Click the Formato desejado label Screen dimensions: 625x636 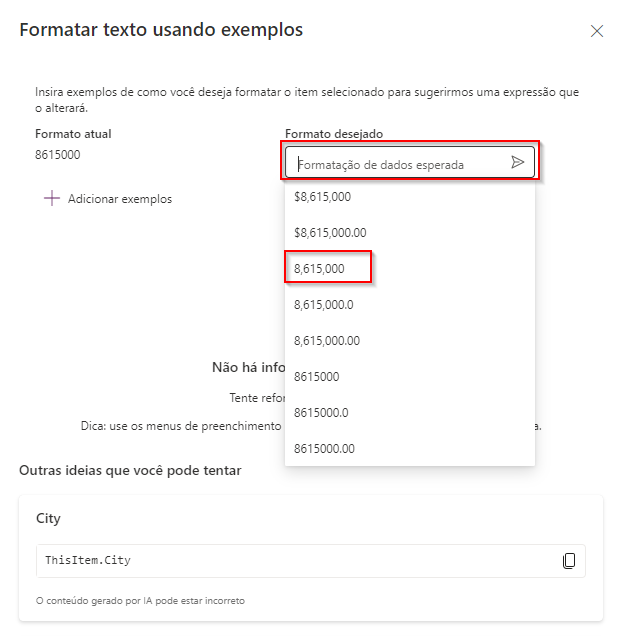pos(334,133)
